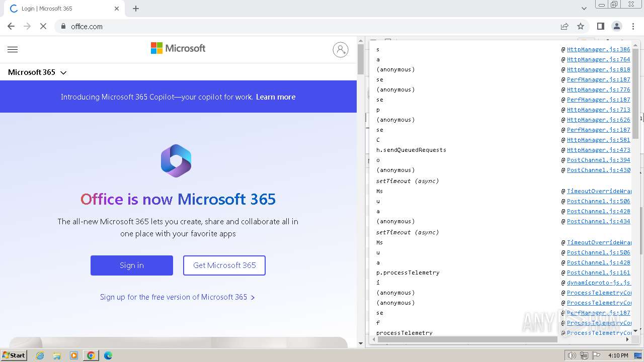Open the HttpManager.js:386 source link
This screenshot has width=644, height=362.
tap(598, 49)
